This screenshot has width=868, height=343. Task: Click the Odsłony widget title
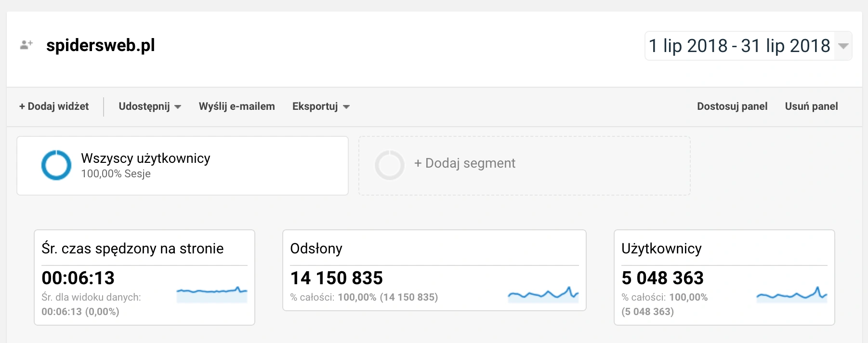(x=316, y=249)
